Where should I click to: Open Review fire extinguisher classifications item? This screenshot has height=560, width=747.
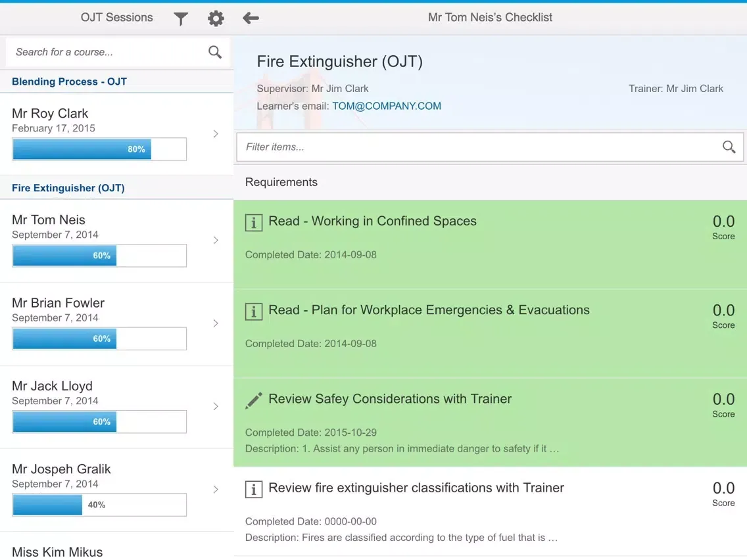(x=491, y=511)
